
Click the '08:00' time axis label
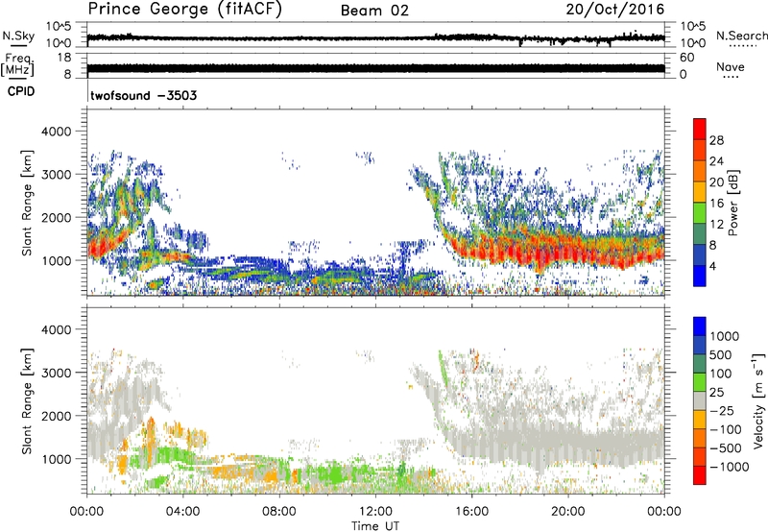(x=278, y=512)
